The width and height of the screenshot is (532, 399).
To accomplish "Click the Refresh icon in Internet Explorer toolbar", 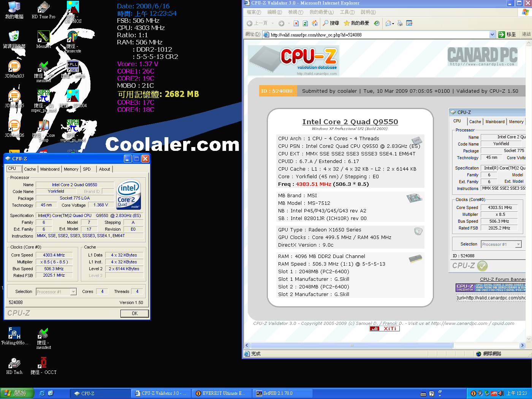I will coord(305,23).
